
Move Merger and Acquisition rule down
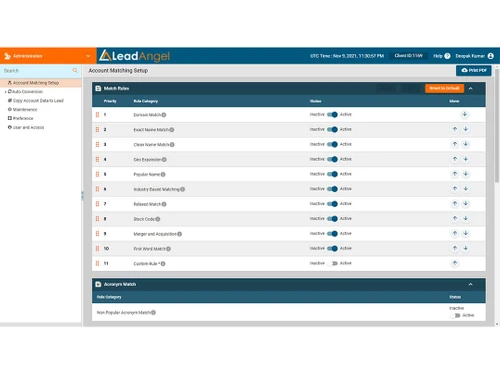point(466,233)
